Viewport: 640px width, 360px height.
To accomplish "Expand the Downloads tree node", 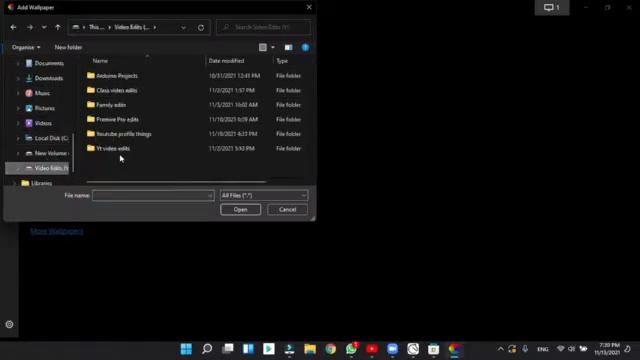I will tap(18, 78).
